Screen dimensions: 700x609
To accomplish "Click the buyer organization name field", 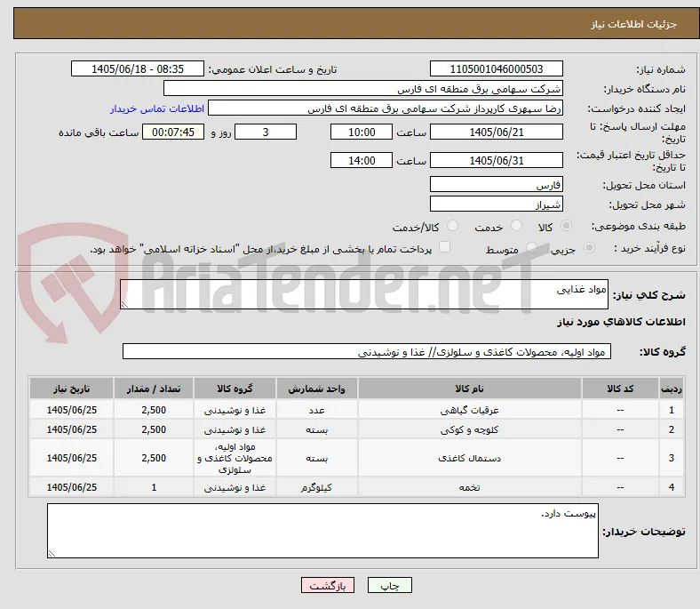I will (x=363, y=89).
